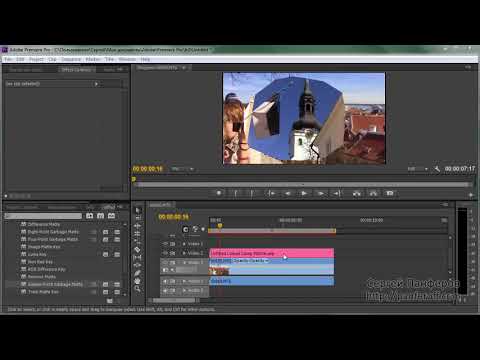This screenshot has width=480, height=360.
Task: Click Add Marker button in Program monitor
Action: 219,193
